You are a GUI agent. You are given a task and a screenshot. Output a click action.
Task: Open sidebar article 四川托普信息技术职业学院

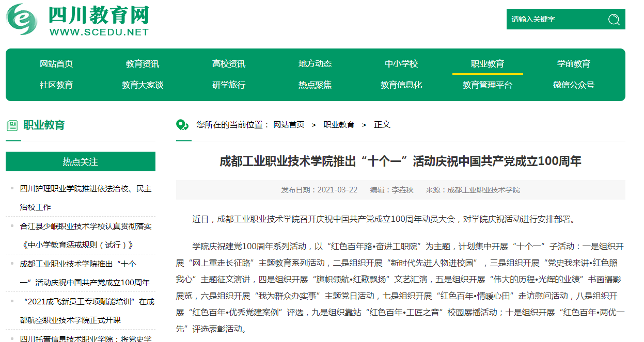pos(86,338)
